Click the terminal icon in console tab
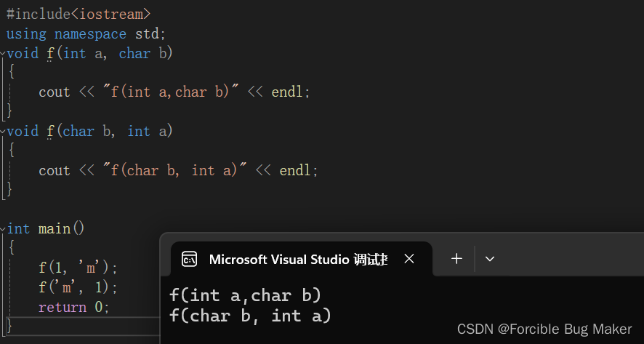 click(x=189, y=259)
